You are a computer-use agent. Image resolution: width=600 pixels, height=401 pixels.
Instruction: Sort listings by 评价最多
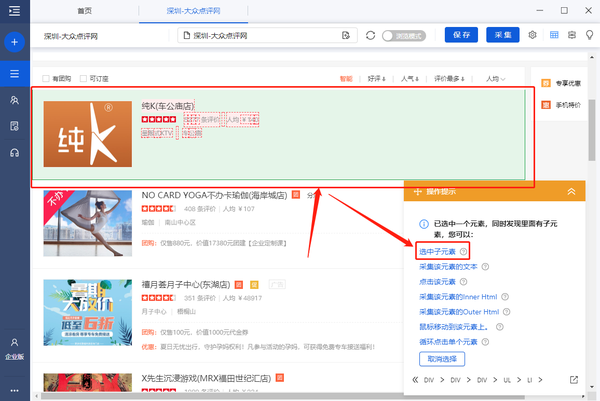click(449, 79)
